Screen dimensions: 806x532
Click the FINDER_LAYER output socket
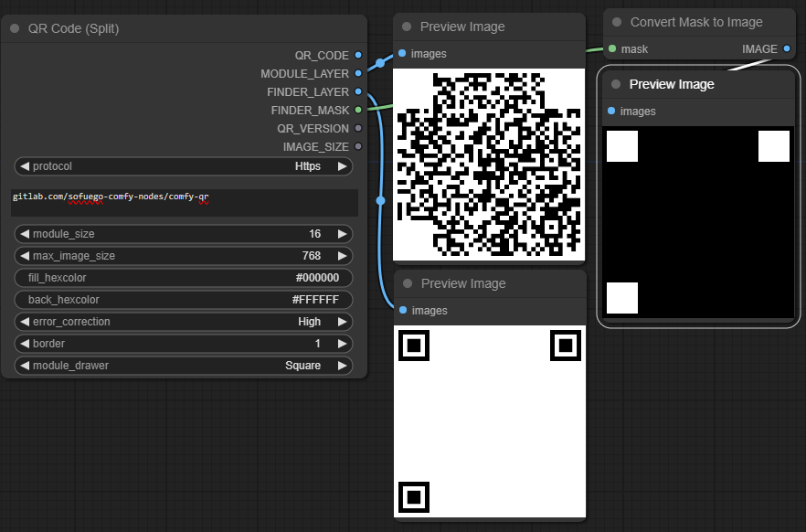(x=358, y=92)
